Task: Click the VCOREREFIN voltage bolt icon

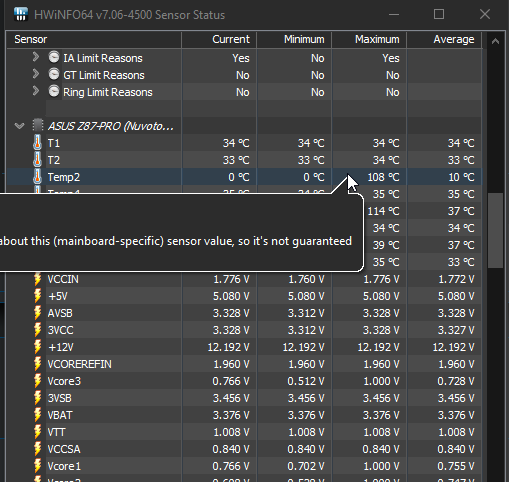Action: point(38,364)
